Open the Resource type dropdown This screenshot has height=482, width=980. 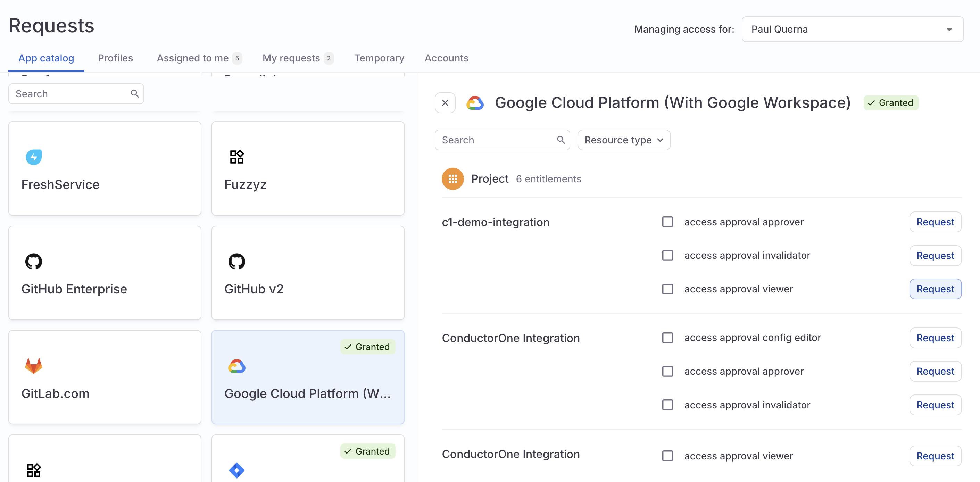624,140
